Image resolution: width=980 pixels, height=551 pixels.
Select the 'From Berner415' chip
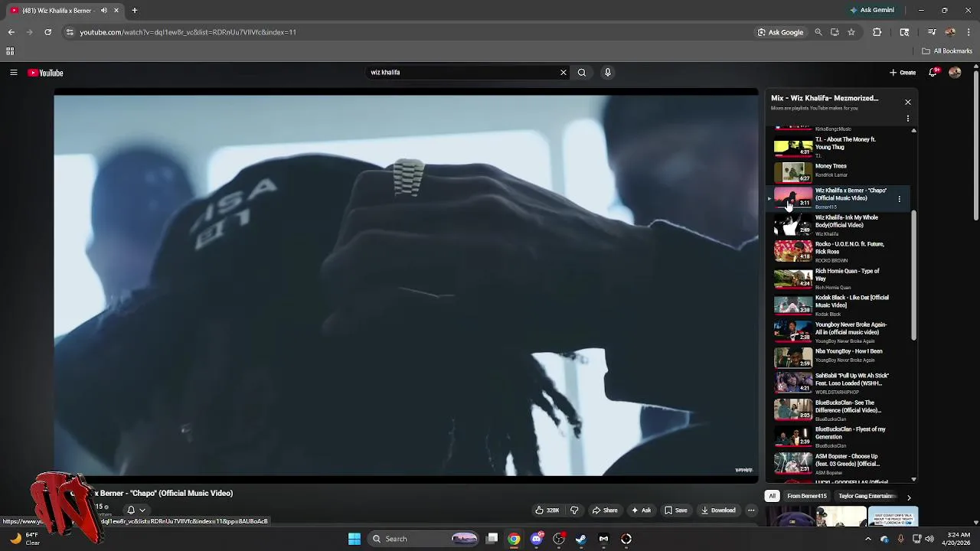[x=807, y=496]
